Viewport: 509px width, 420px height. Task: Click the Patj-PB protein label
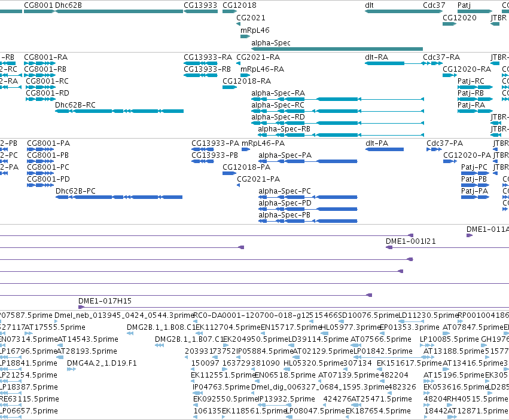tap(474, 179)
